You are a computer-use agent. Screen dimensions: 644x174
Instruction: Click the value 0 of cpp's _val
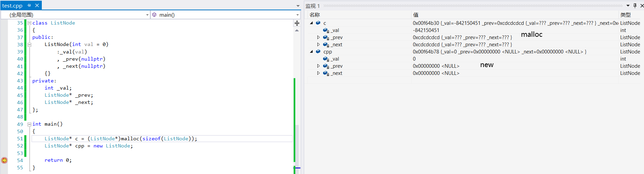[414, 59]
